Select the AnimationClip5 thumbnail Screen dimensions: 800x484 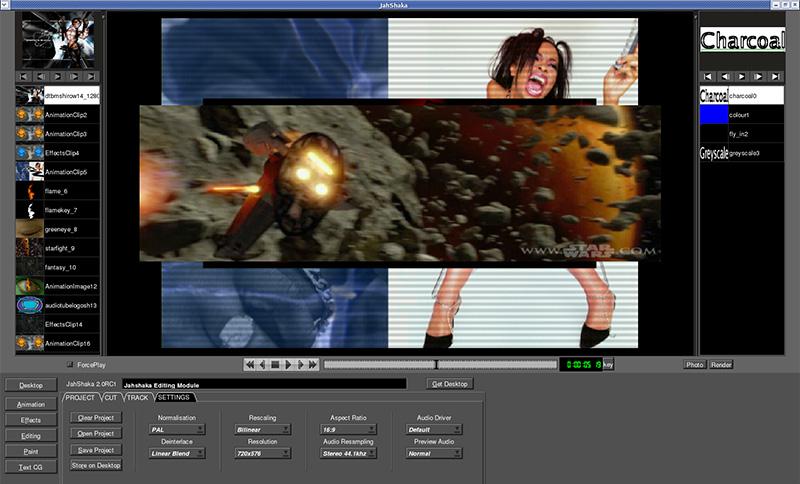click(30, 172)
